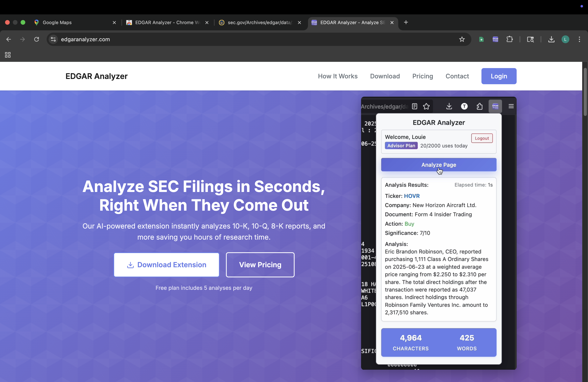Viewport: 588px width, 382px height.
Task: Close the sec.gov tab
Action: tap(299, 23)
